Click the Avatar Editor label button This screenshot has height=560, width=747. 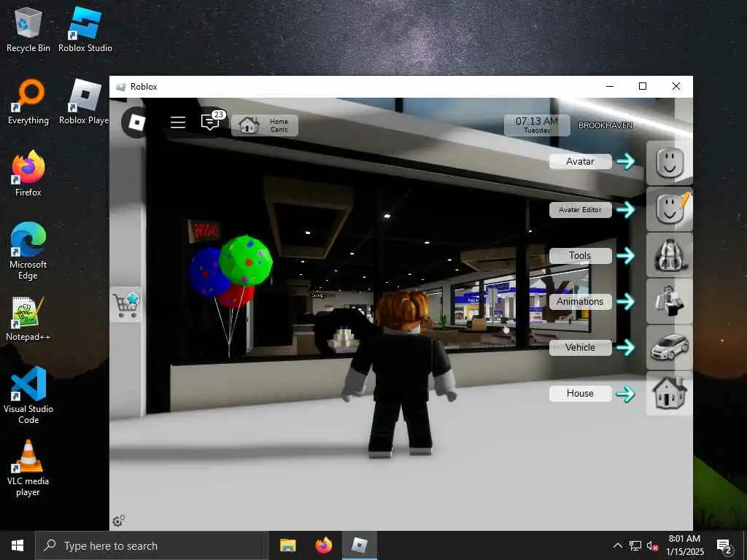(x=580, y=209)
